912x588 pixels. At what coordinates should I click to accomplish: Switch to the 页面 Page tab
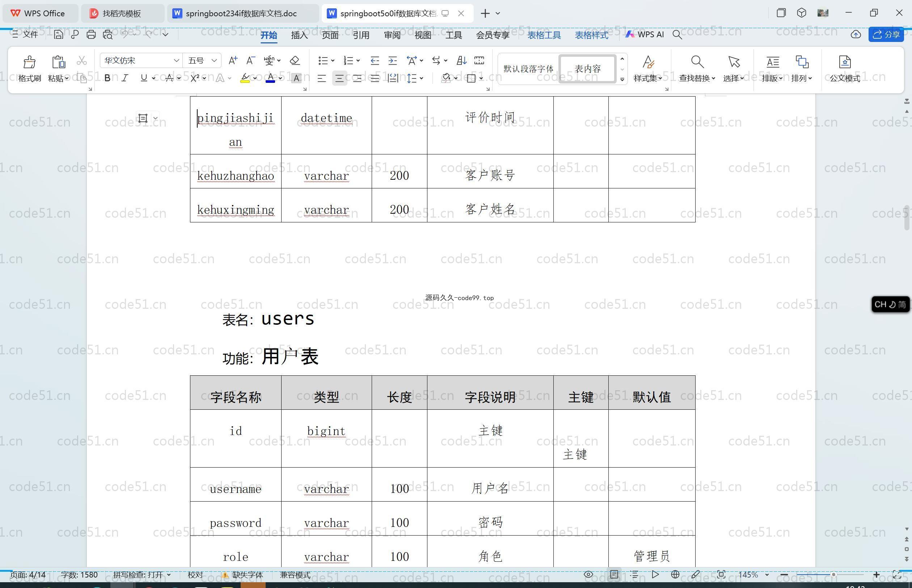(330, 35)
